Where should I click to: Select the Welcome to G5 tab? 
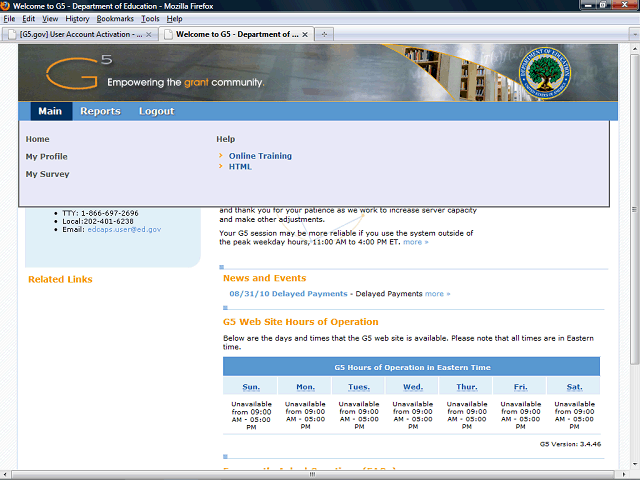pyautogui.click(x=236, y=34)
